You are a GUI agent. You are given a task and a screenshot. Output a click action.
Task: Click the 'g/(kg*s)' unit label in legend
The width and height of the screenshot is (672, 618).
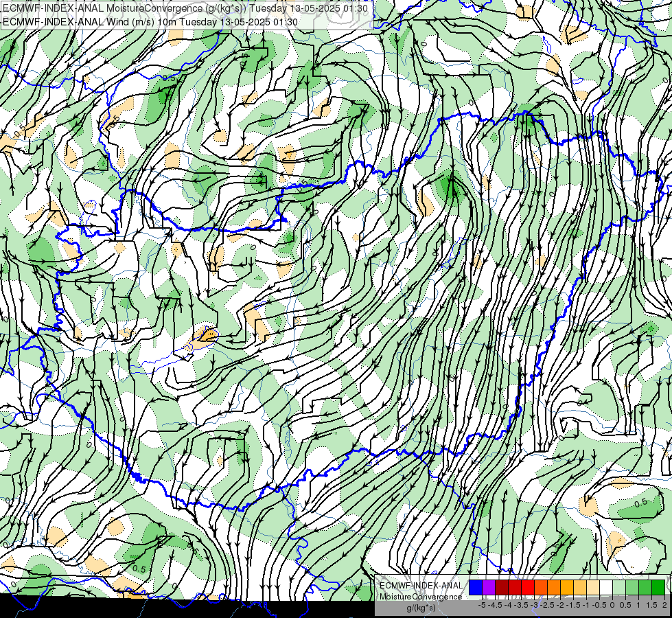tap(421, 608)
